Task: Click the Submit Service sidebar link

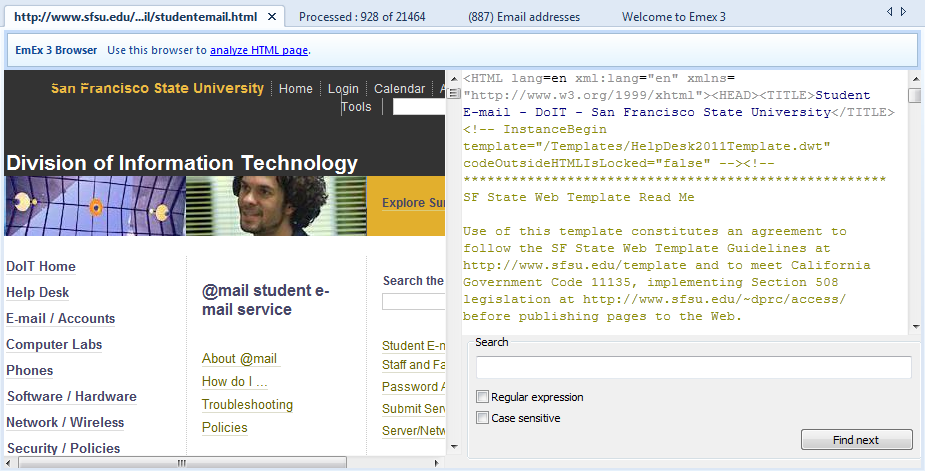Action: (413, 408)
